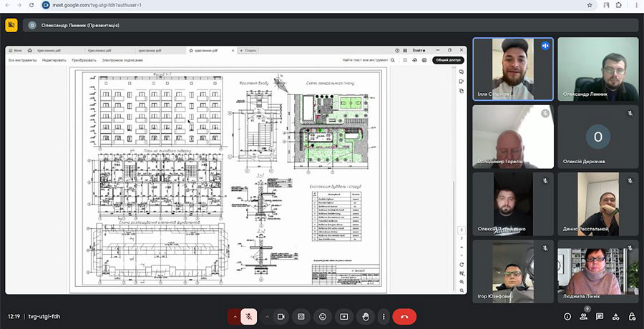
Task: Click the present screen icon
Action: tap(343, 316)
